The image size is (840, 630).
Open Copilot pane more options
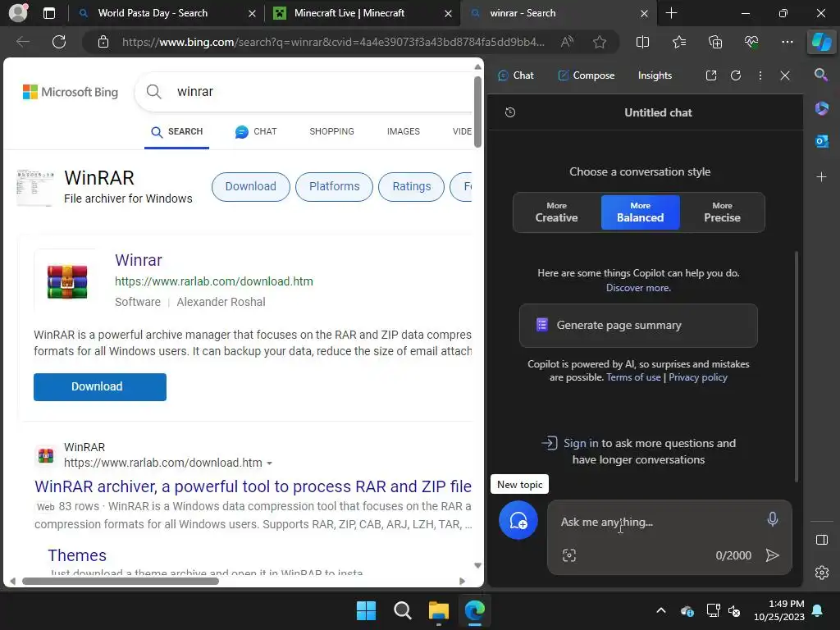click(x=760, y=75)
